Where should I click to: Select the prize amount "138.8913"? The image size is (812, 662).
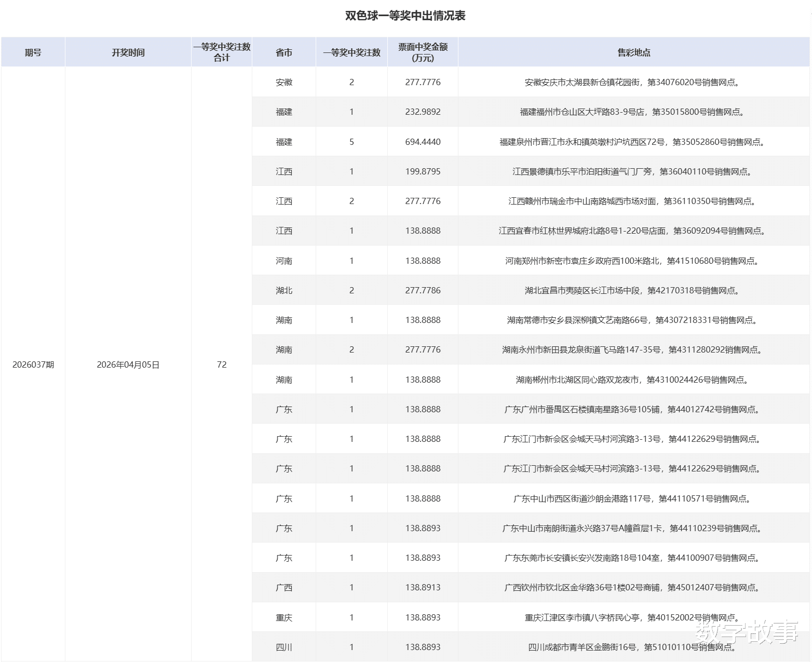(x=423, y=587)
